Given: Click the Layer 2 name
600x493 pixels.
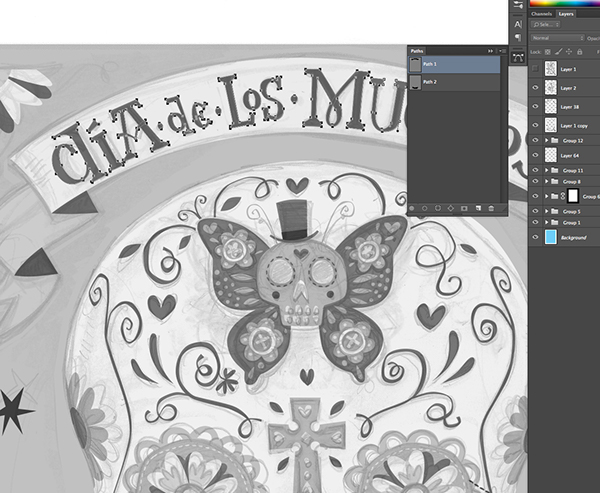Looking at the screenshot, I should tap(568, 88).
